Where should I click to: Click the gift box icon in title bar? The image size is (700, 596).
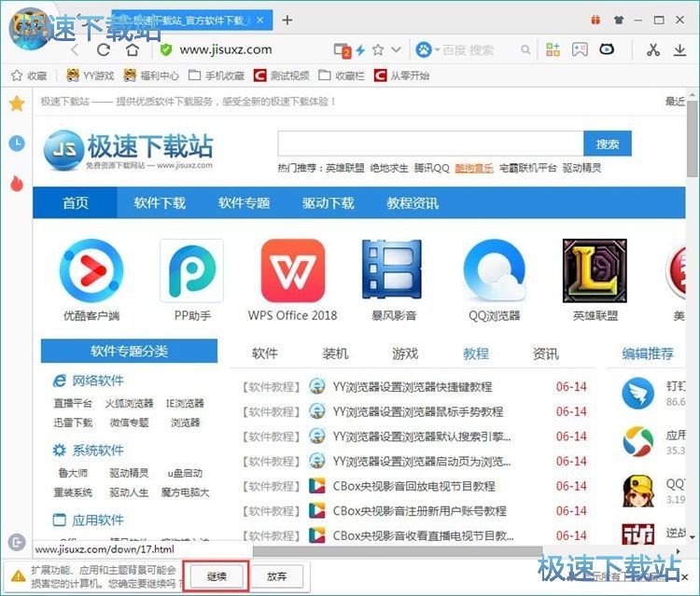[x=595, y=21]
